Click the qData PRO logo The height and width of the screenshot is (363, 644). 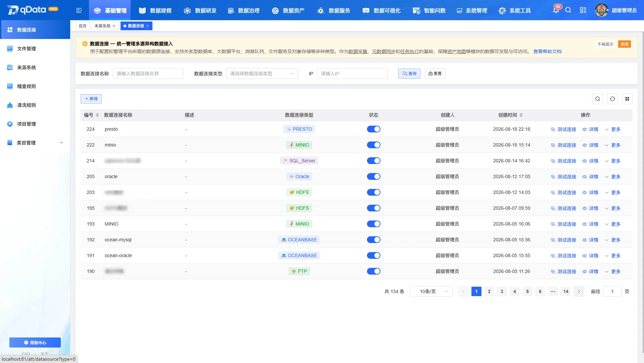click(32, 10)
